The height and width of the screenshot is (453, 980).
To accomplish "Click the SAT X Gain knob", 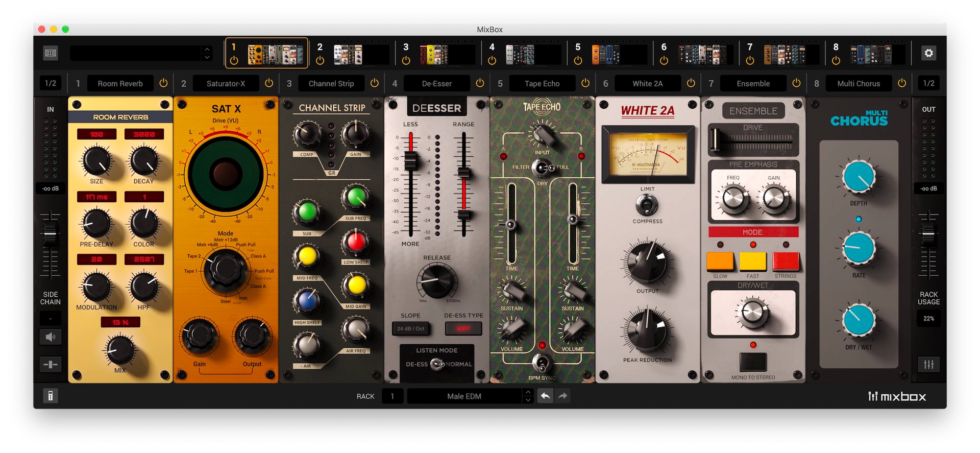I will pyautogui.click(x=199, y=336).
